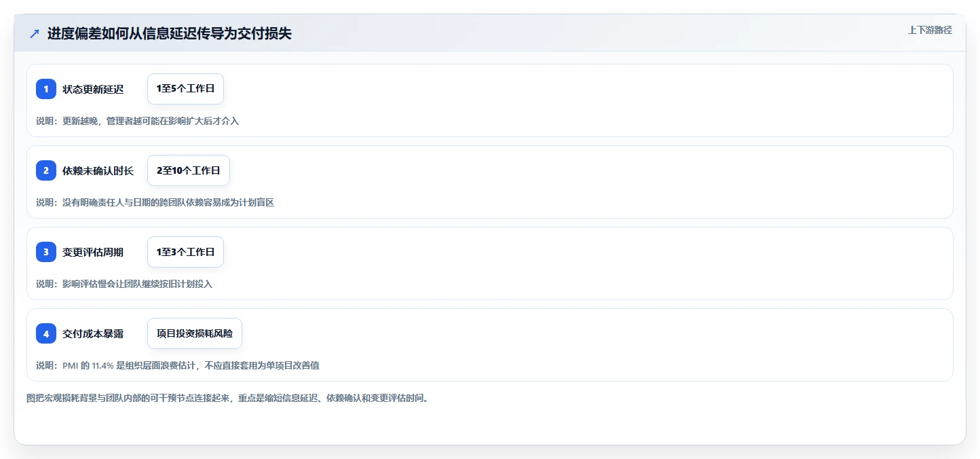Click the 1至3个工作日 pill
This screenshot has height=459, width=980.
185,252
